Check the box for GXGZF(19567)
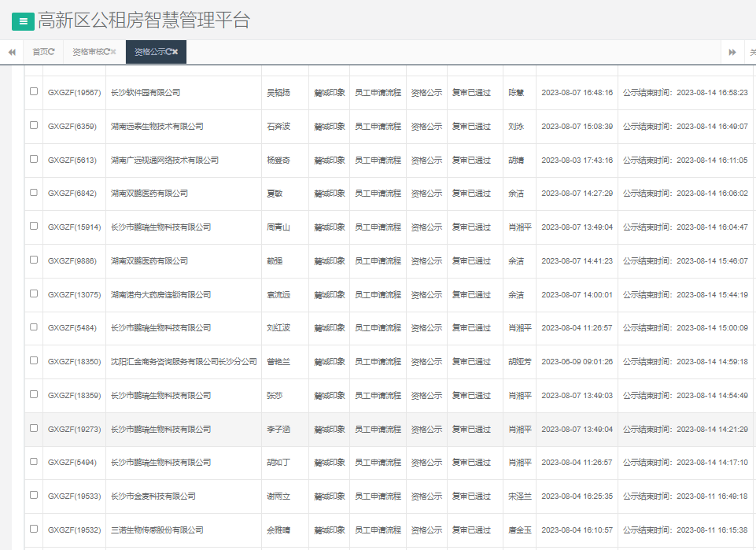Screen dimensions: 756x550 (x=34, y=91)
